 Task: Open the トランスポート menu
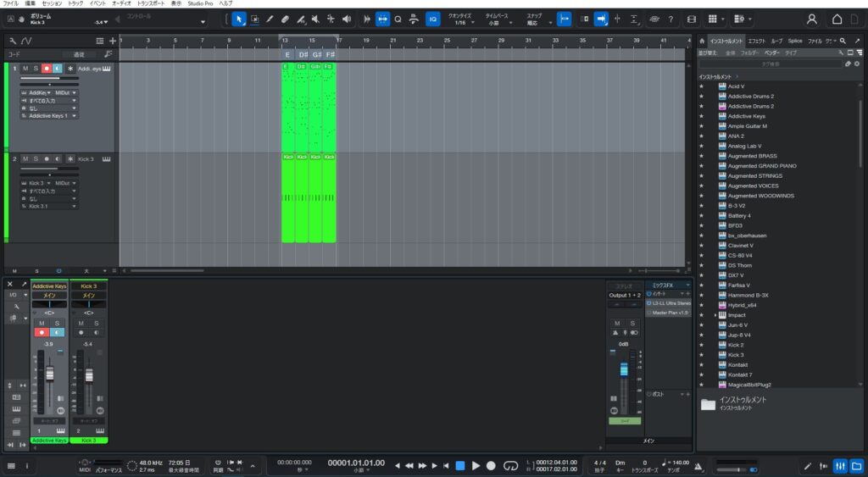coord(151,3)
